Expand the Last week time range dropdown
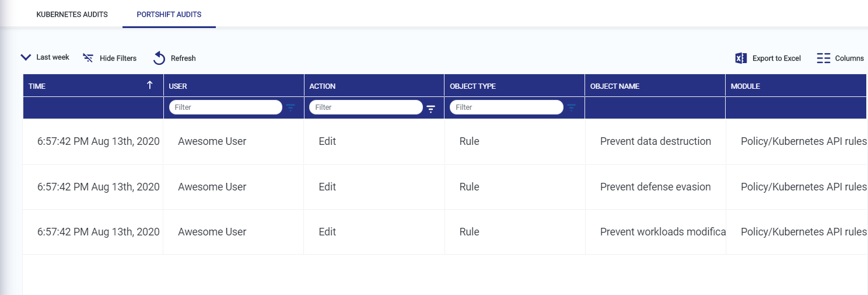Viewport: 868px width, 295px height. (26, 57)
